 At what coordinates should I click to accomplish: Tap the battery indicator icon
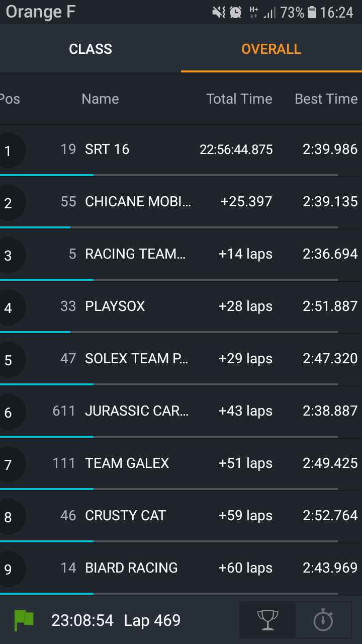(312, 12)
